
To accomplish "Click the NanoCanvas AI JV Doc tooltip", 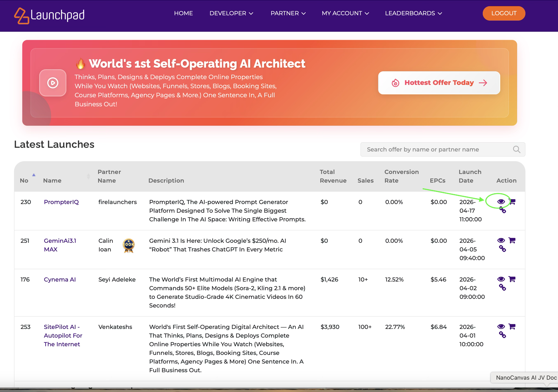I will (x=524, y=378).
